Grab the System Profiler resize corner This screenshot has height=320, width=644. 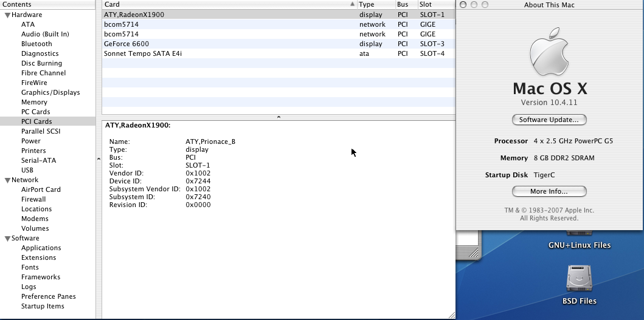coord(452,315)
